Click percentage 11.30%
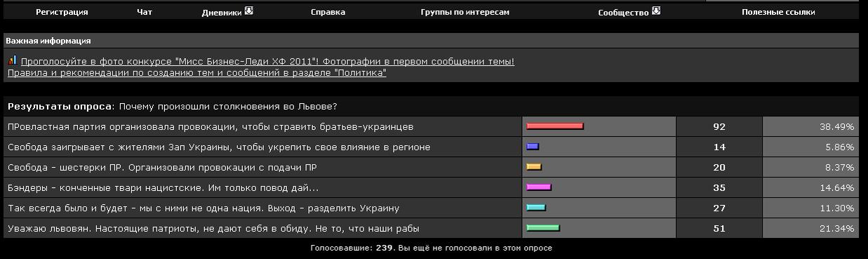Image resolution: width=868 pixels, height=259 pixels. pos(836,208)
